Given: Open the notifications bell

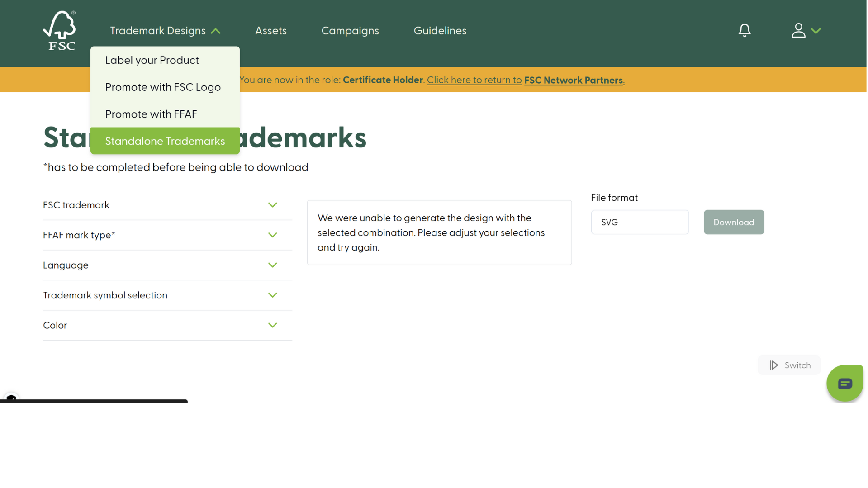Looking at the screenshot, I should coord(744,30).
